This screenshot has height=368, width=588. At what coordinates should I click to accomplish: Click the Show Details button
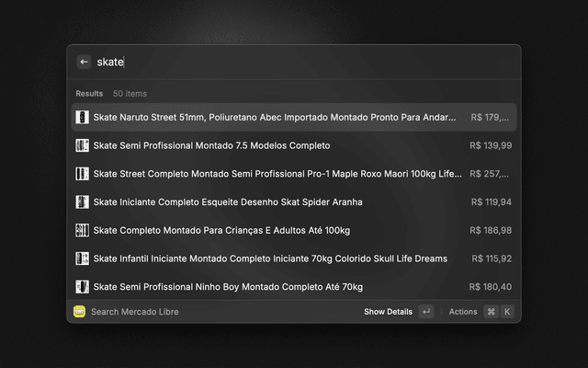[x=388, y=312]
